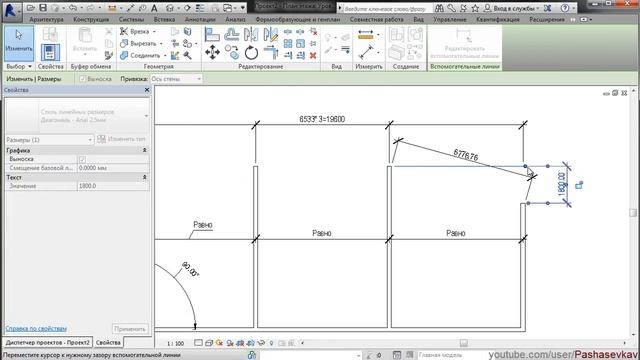
Task: Click the Значение field showing 1800.0
Action: 113,186
